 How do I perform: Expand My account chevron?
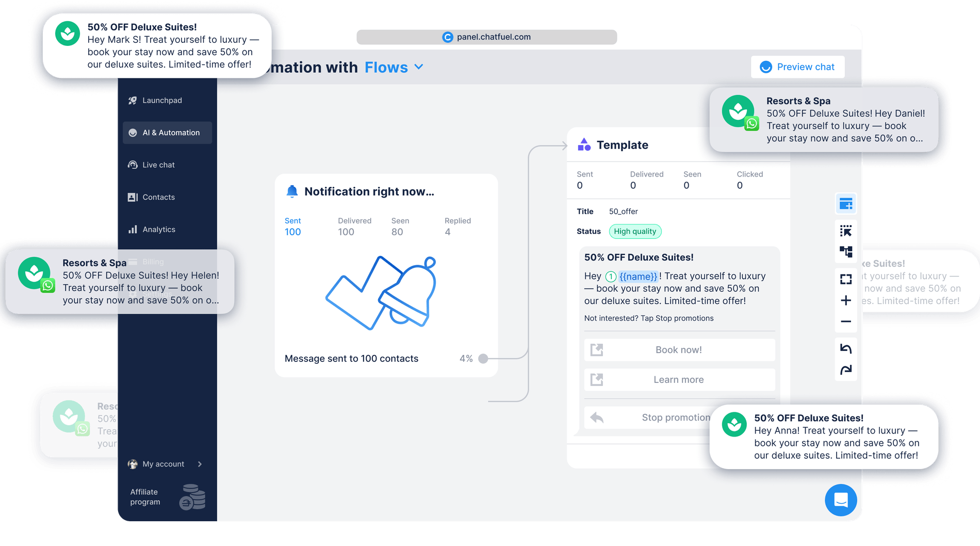[x=200, y=464]
